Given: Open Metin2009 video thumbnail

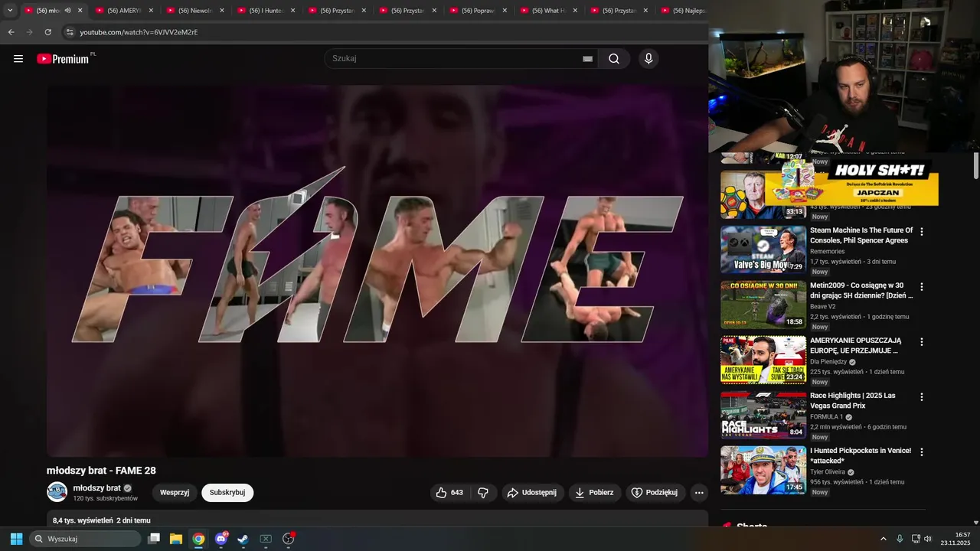Looking at the screenshot, I should 763,305.
